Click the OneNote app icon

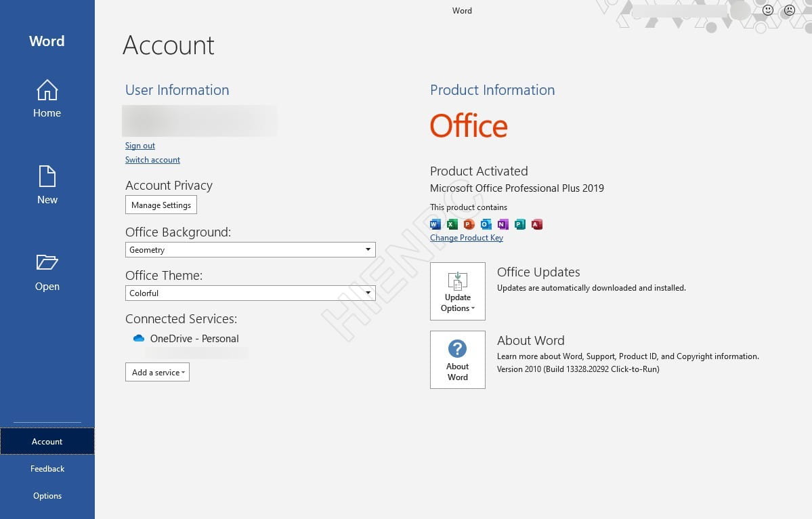tap(503, 224)
